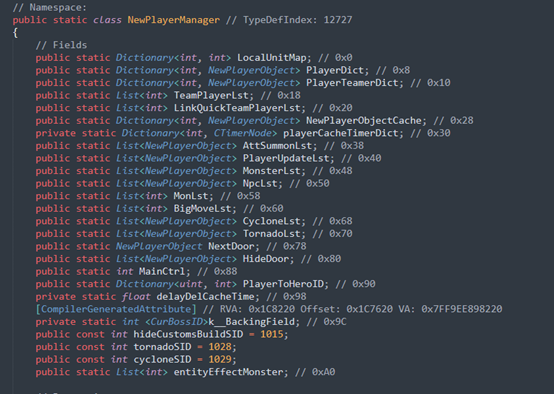Click the BigMoveLst field name
This screenshot has height=394, width=554.
[202, 208]
